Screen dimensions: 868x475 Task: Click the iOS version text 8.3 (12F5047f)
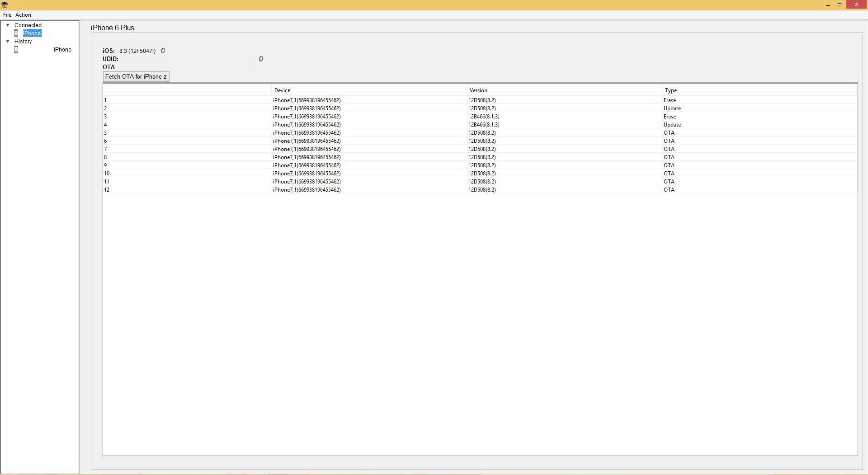pos(137,51)
